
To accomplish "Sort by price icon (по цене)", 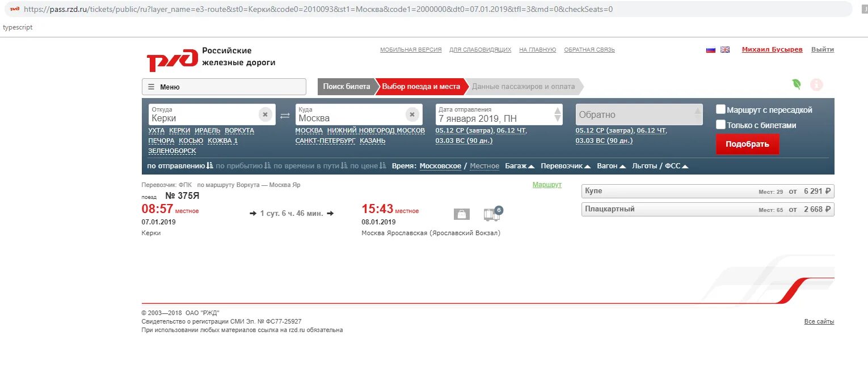I will click(383, 166).
